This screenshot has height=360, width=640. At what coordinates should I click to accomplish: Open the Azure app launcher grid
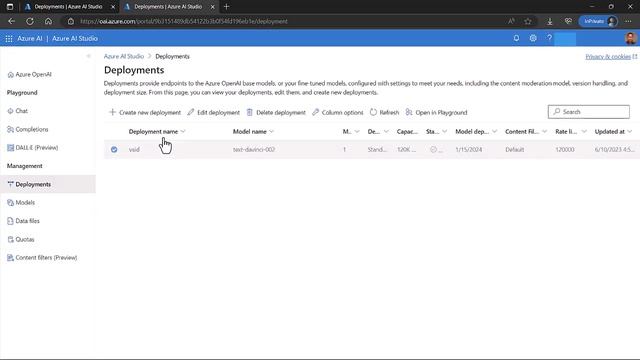click(x=9, y=38)
